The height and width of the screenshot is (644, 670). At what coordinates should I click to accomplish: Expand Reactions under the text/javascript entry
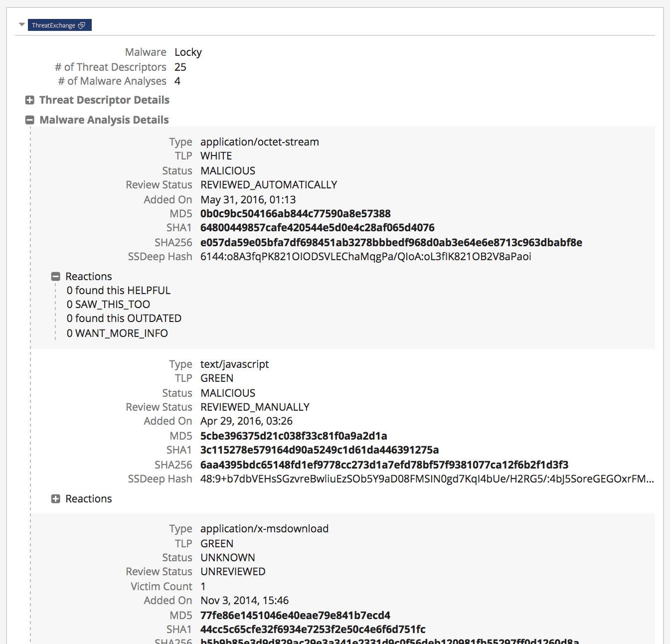click(56, 499)
